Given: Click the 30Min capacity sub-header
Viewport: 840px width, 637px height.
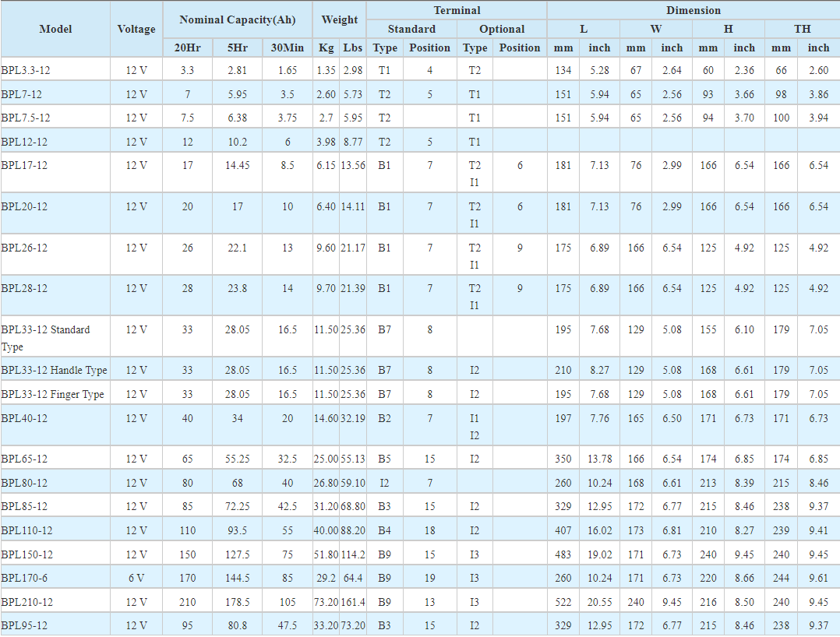Looking at the screenshot, I should tap(288, 48).
